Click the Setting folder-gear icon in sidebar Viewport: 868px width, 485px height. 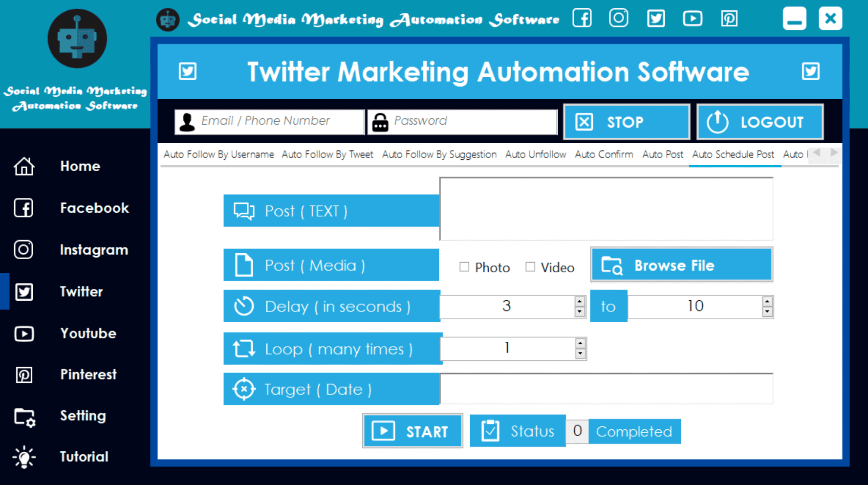point(24,417)
